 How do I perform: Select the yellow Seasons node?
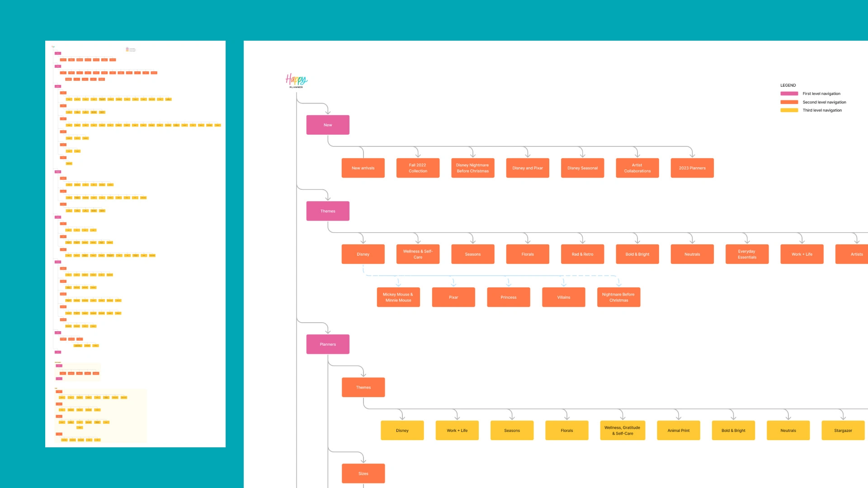pos(512,431)
